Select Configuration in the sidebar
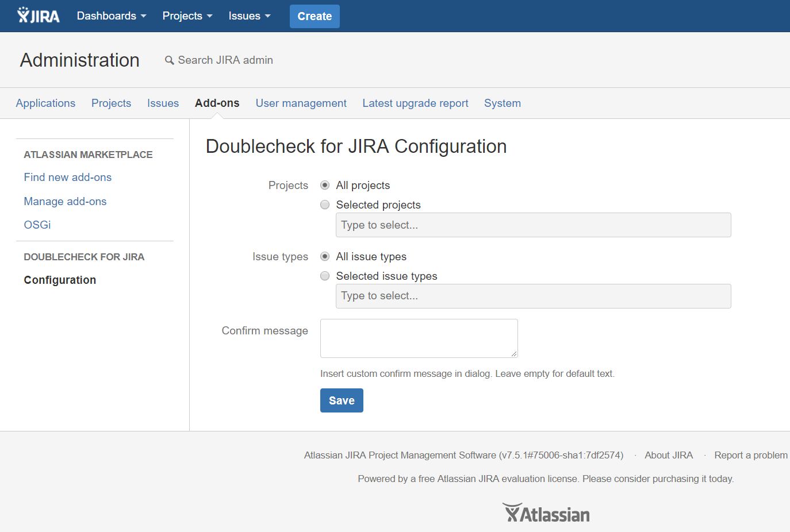790x532 pixels. (60, 280)
